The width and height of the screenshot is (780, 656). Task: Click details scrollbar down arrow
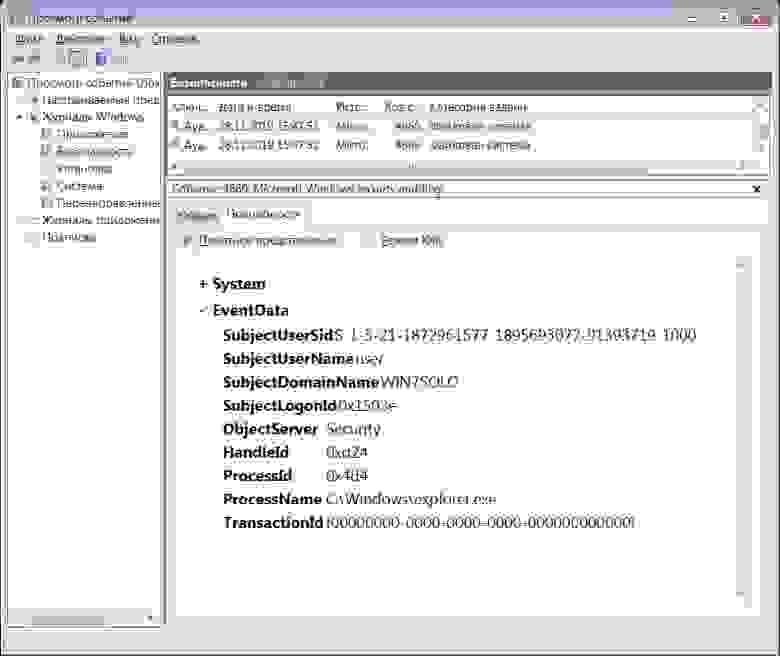pyautogui.click(x=740, y=593)
